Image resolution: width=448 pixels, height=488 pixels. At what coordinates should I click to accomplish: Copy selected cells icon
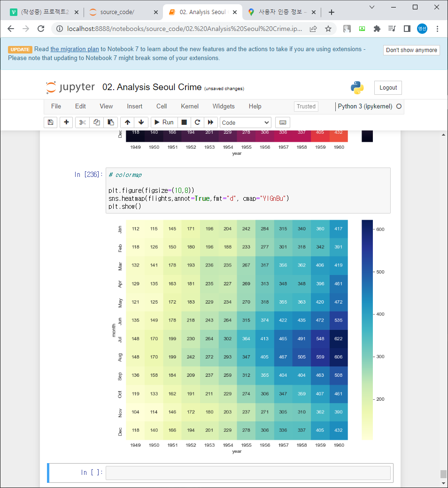pos(97,122)
